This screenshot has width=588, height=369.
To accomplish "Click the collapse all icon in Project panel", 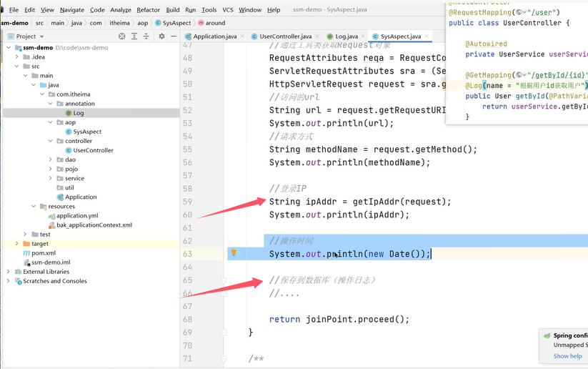I will click(146, 36).
